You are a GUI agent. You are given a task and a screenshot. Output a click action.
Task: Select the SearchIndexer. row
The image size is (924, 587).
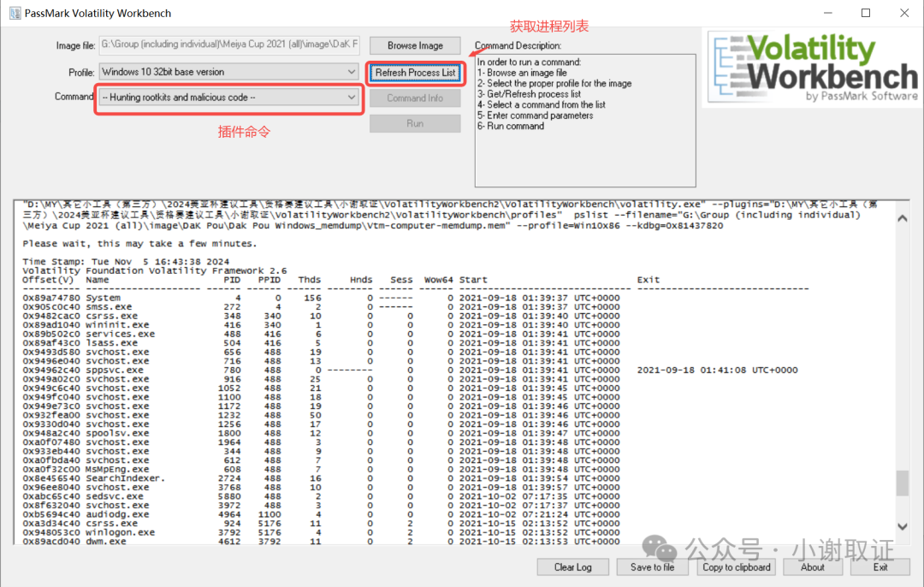click(321, 478)
